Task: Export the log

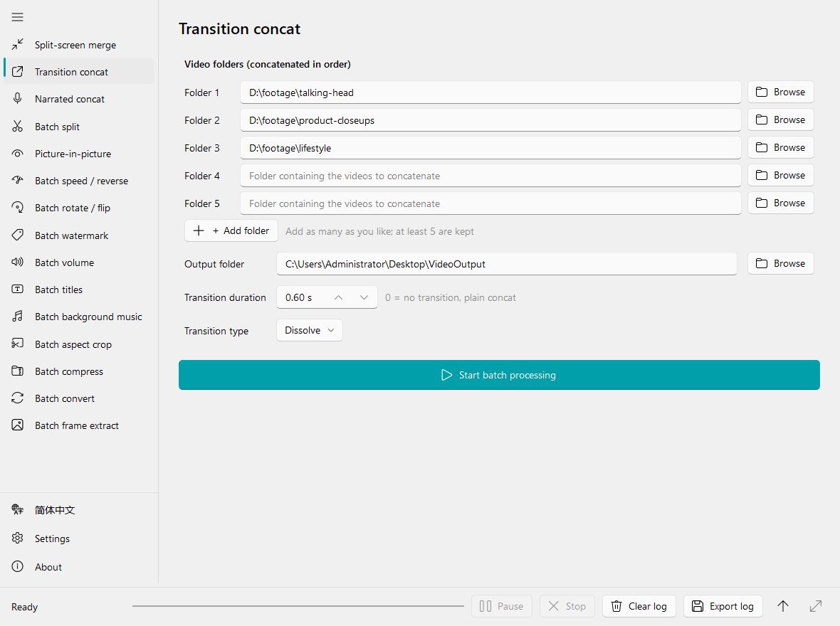Action: tap(723, 606)
